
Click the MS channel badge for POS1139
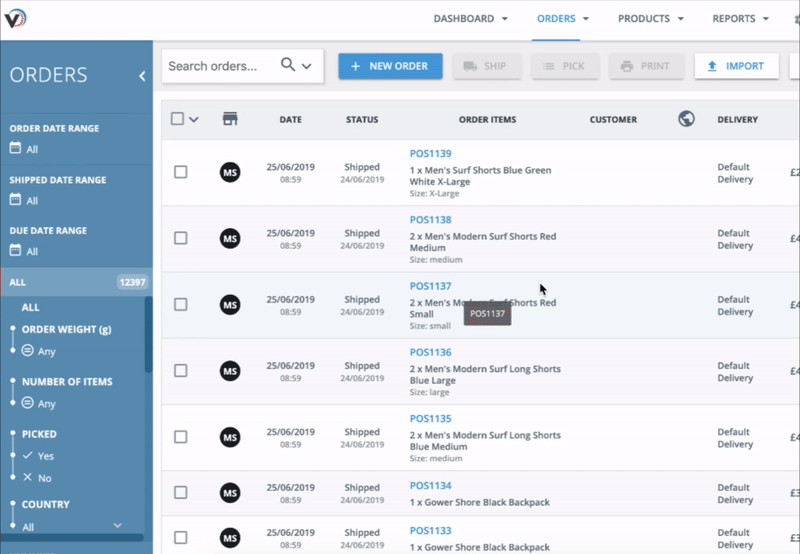230,172
